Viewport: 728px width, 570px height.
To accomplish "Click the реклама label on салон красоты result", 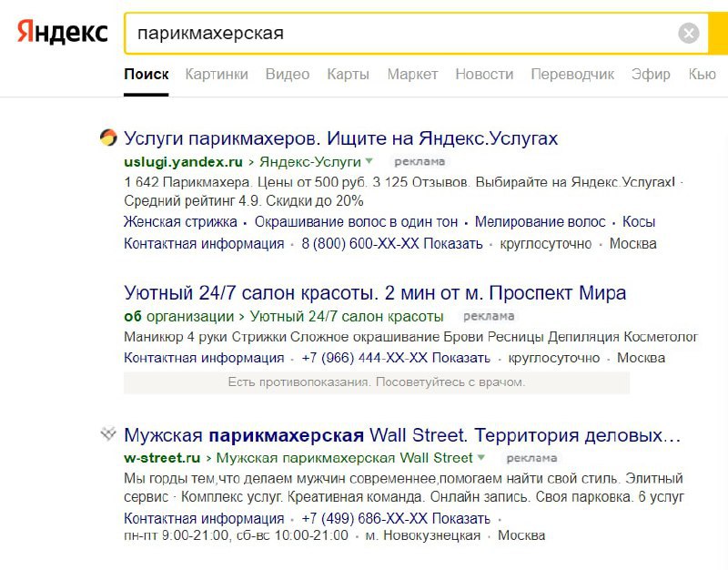I will (489, 316).
